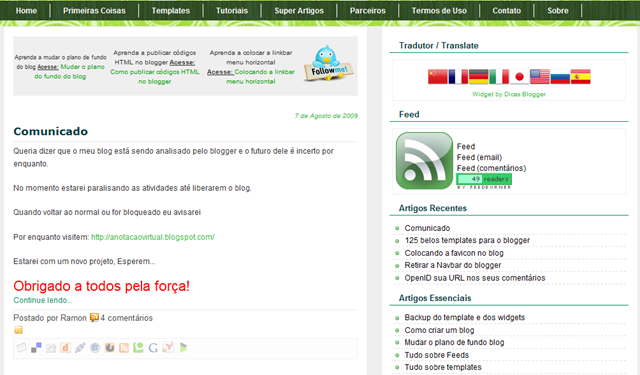
Task: Open the orange comments feed icon beside 4 comentários
Action: 94,317
